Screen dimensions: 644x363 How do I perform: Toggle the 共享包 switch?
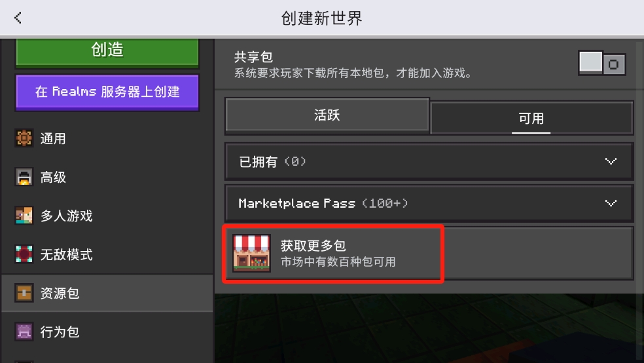[601, 64]
